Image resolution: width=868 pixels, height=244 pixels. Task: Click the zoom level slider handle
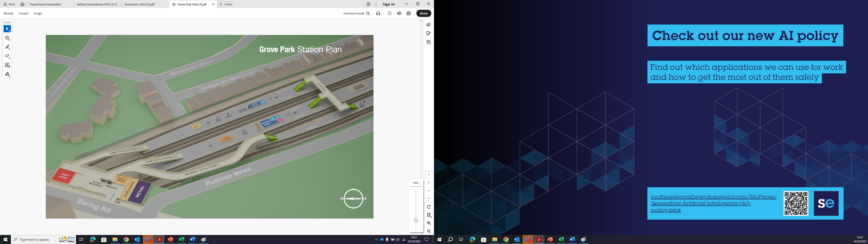416,221
